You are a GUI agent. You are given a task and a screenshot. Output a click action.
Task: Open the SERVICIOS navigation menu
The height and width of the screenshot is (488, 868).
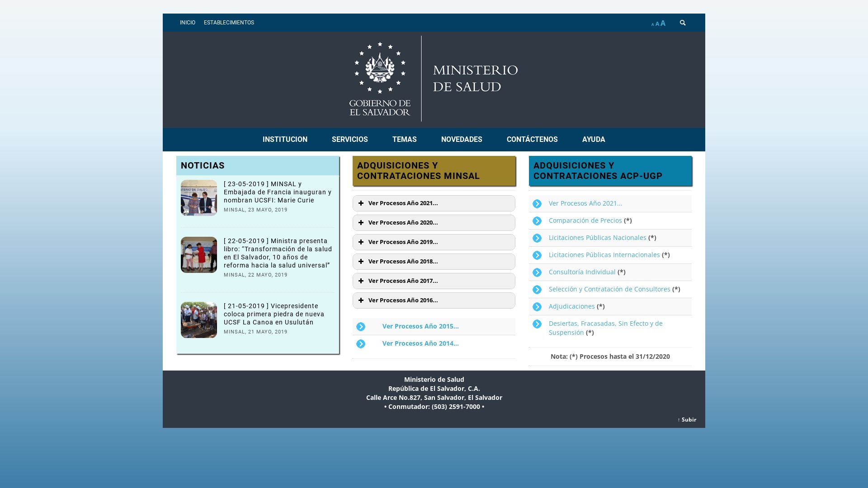(x=350, y=140)
